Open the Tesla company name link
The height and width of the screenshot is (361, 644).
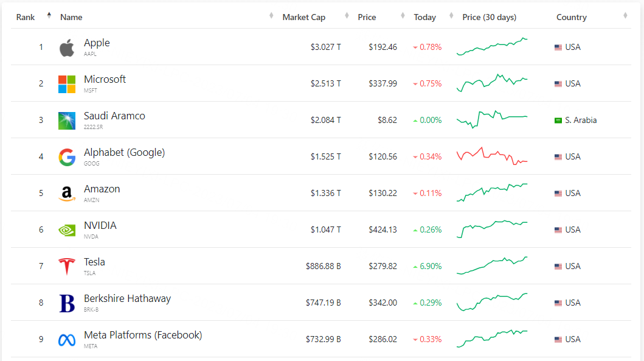coord(94,262)
